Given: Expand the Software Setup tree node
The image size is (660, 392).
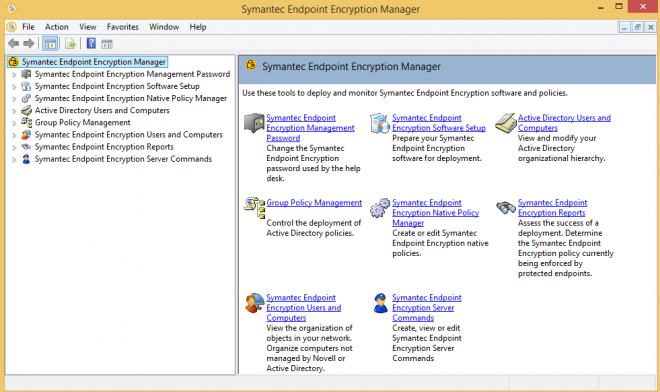Looking at the screenshot, I should 14,87.
